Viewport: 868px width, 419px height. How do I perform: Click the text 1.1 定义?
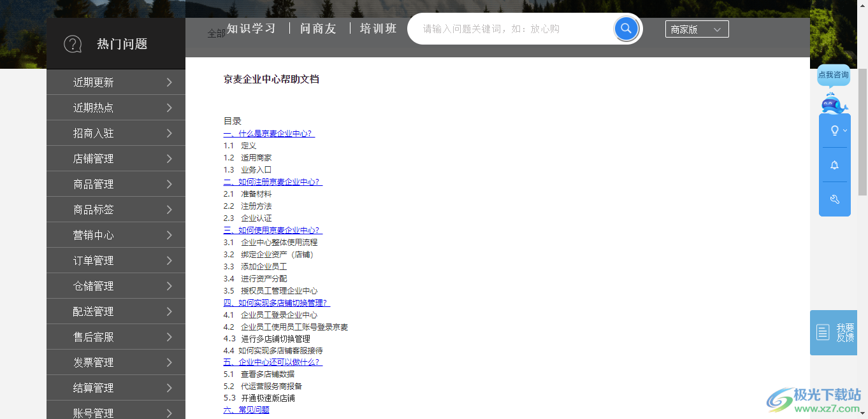(240, 146)
